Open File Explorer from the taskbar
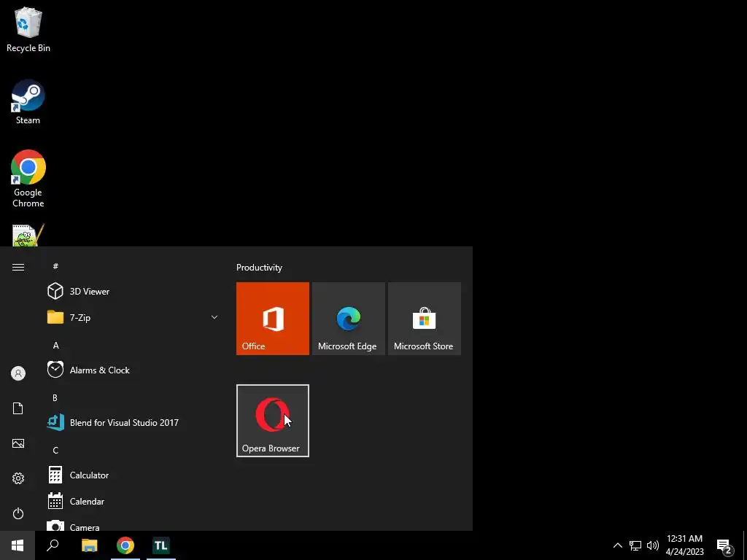 click(89, 545)
